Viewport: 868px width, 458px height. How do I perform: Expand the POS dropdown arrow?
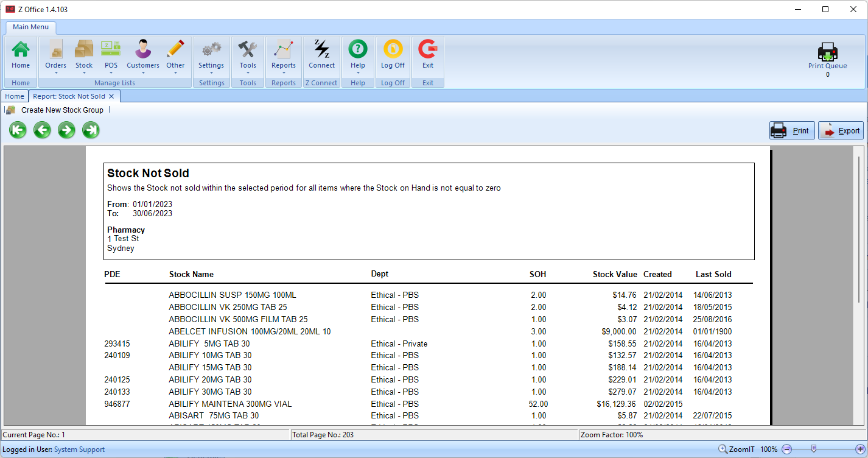pos(111,73)
